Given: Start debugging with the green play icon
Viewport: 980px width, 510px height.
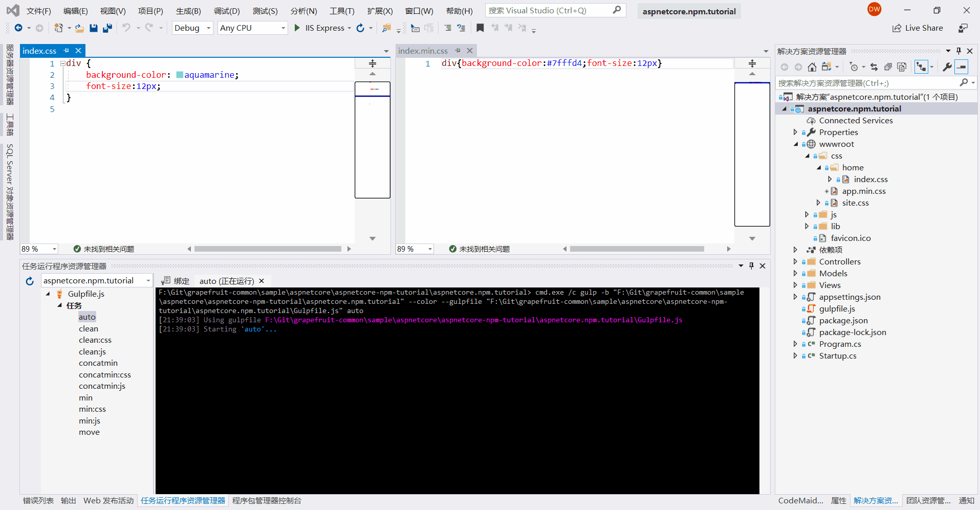Looking at the screenshot, I should coord(297,28).
